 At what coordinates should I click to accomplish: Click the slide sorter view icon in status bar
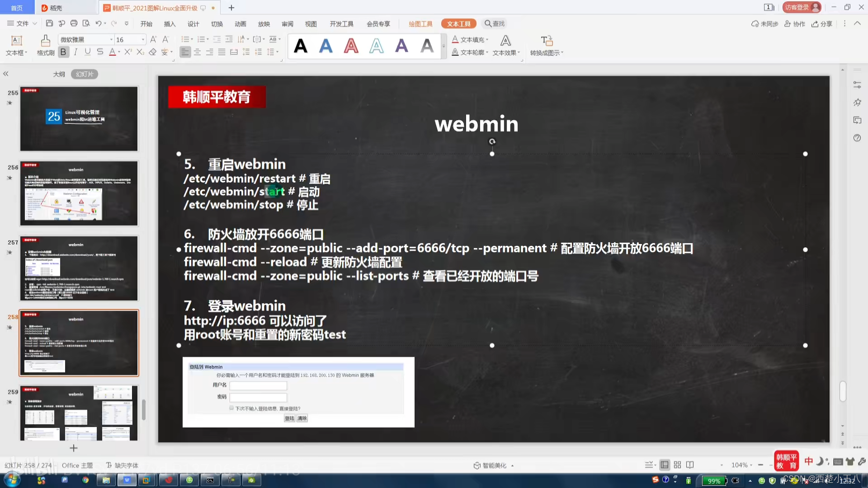(x=677, y=465)
